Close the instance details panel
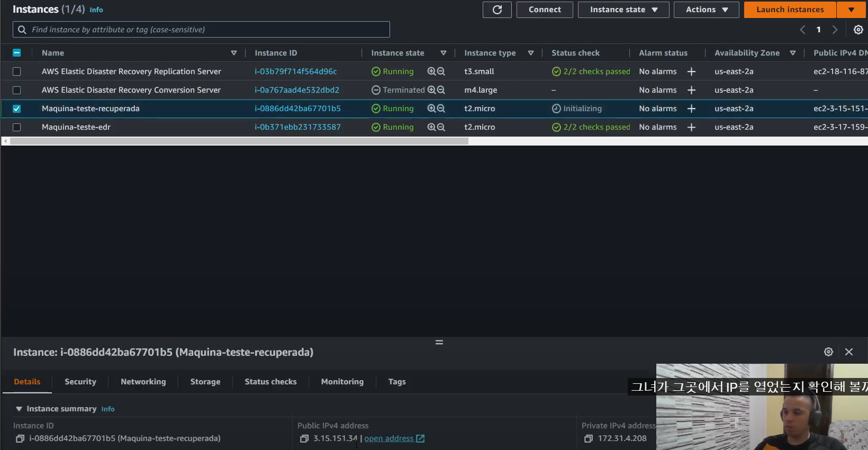Screen dimensions: 868x450 [849, 352]
